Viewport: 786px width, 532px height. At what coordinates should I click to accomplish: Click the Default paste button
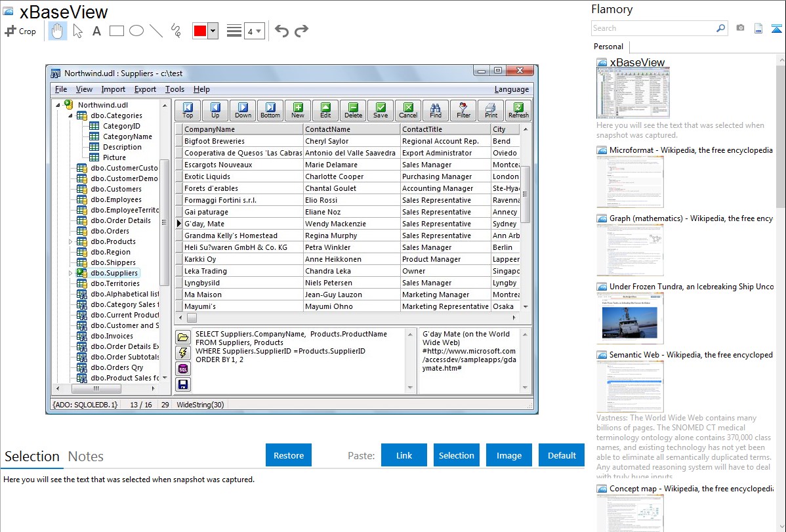pos(562,455)
